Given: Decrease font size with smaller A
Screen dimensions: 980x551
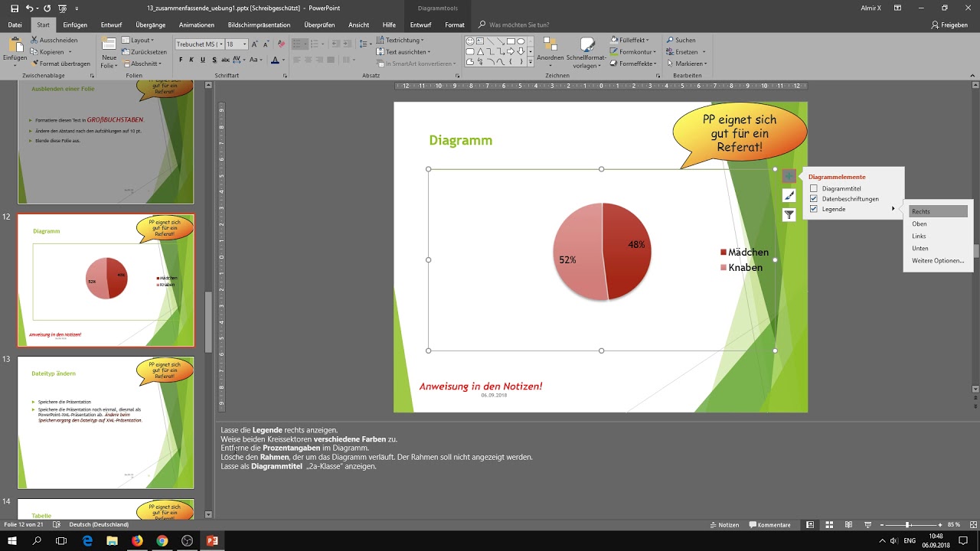Looking at the screenshot, I should (266, 44).
